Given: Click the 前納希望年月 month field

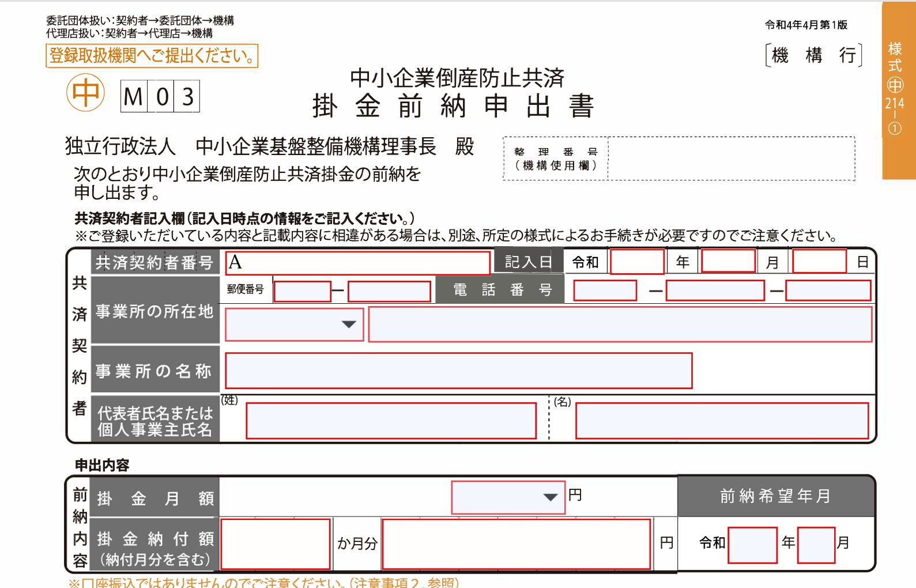Looking at the screenshot, I should click(816, 545).
